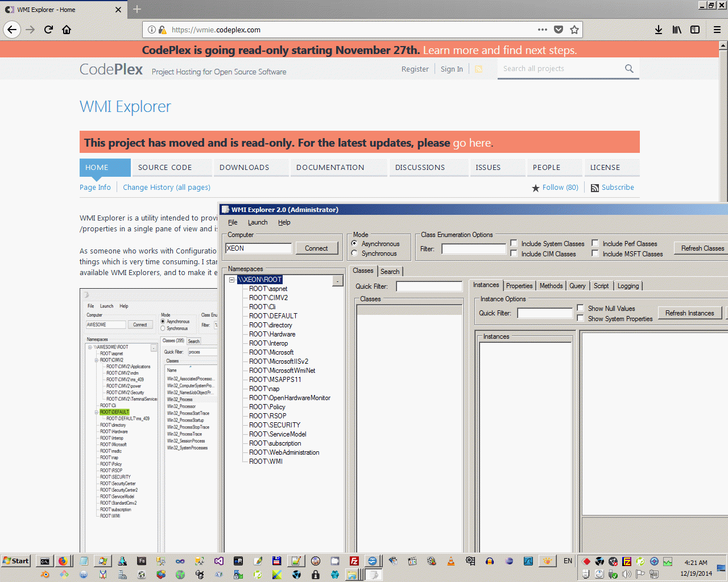Launch VLC media player from taskbar
The image size is (728, 582).
tap(451, 561)
